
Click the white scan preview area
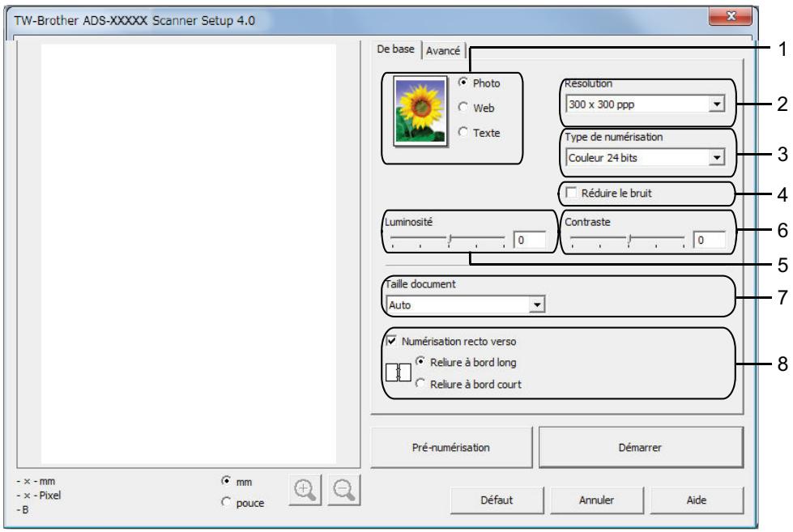(189, 254)
